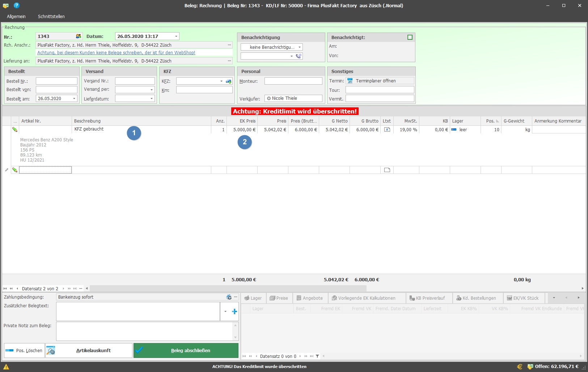Open customer lookup icon next to Nr. 1343

click(79, 36)
